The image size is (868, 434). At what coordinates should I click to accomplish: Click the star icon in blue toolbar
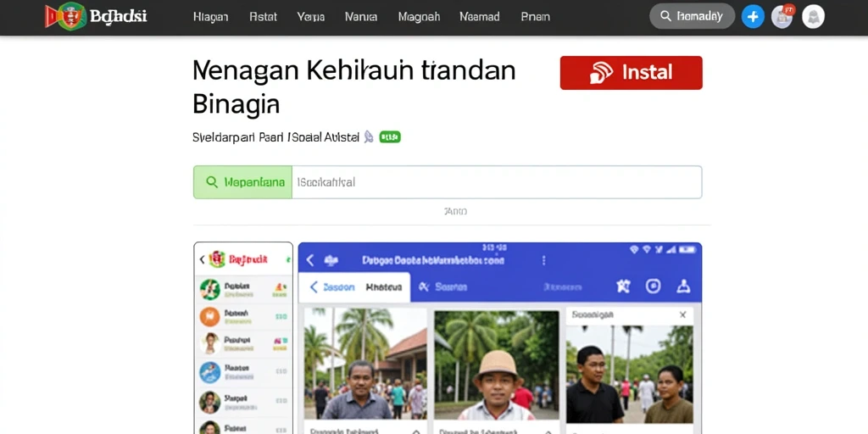(623, 287)
